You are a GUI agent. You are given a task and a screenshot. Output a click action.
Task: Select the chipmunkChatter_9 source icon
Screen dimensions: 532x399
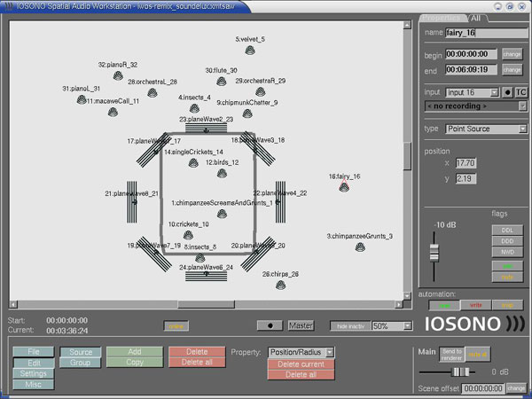[247, 113]
